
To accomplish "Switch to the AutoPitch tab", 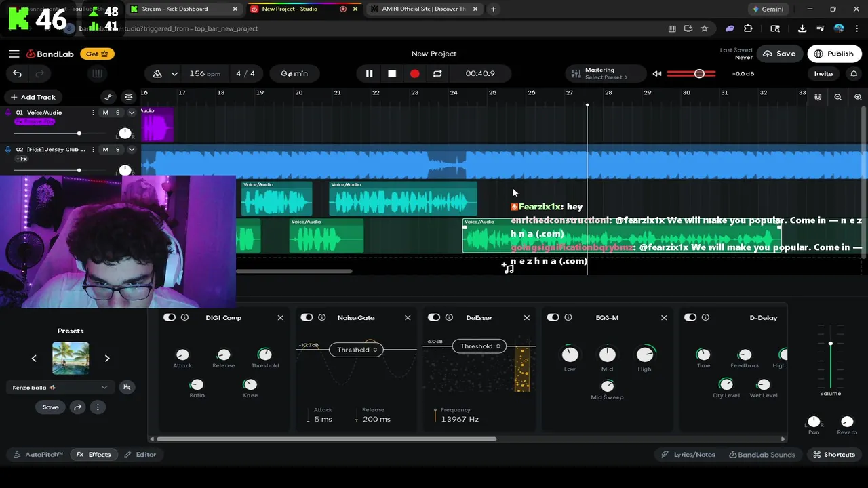I will point(39,455).
